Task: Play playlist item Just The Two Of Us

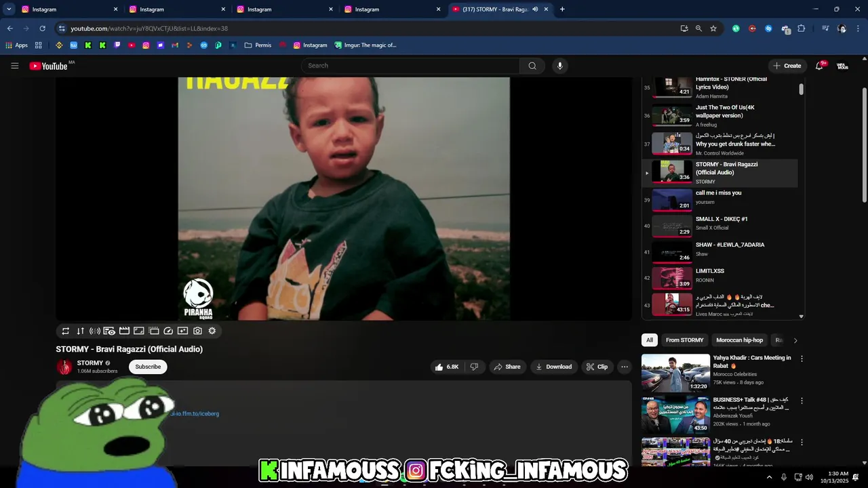Action: point(719,115)
